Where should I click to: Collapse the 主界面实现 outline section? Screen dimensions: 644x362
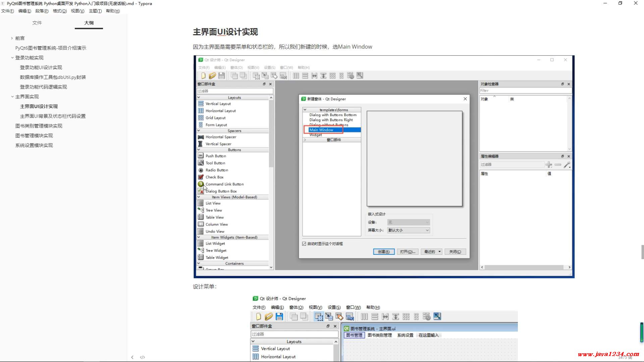click(x=12, y=97)
